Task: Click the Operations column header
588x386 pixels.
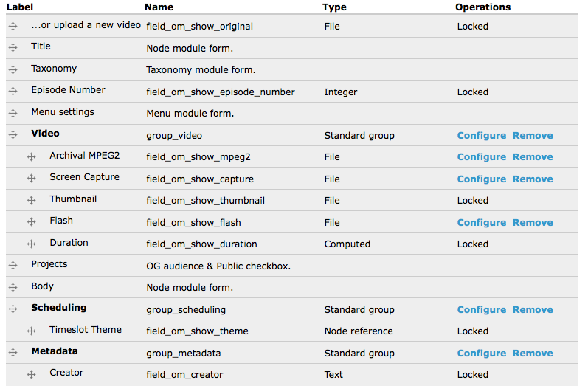Action: (482, 7)
